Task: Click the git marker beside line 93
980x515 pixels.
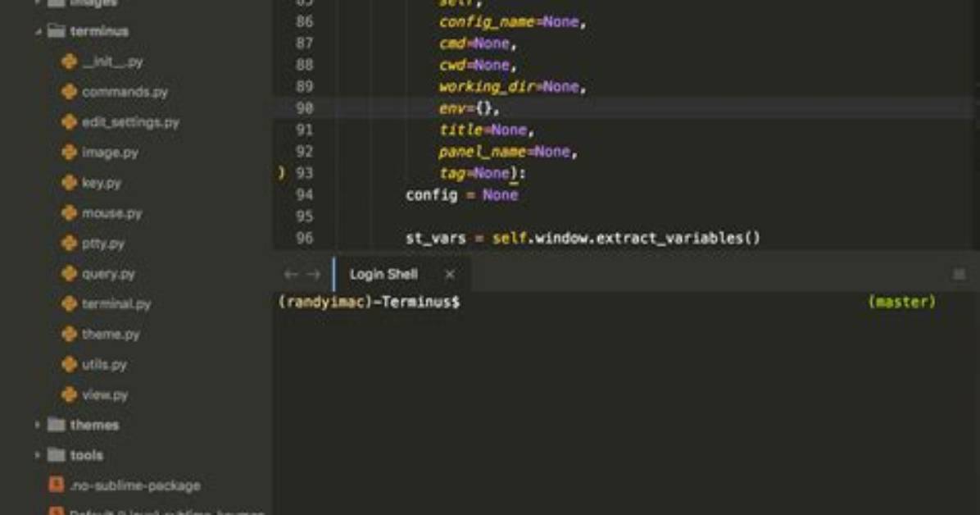Action: pos(281,173)
